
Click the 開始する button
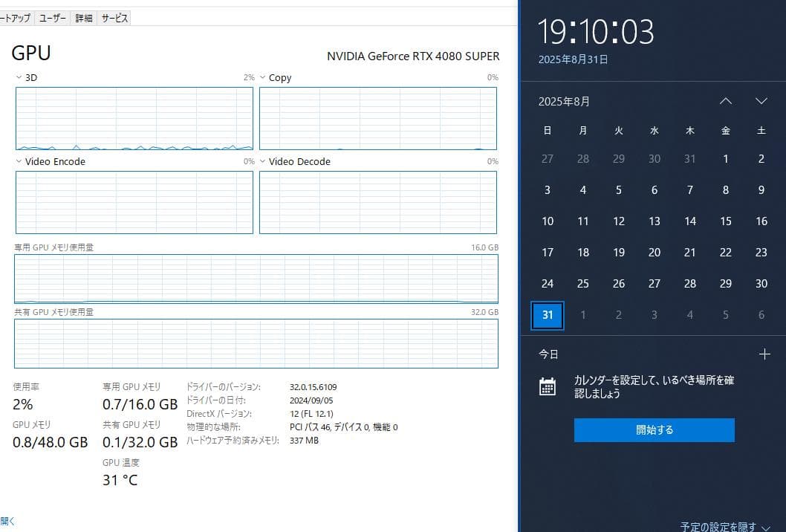click(654, 429)
